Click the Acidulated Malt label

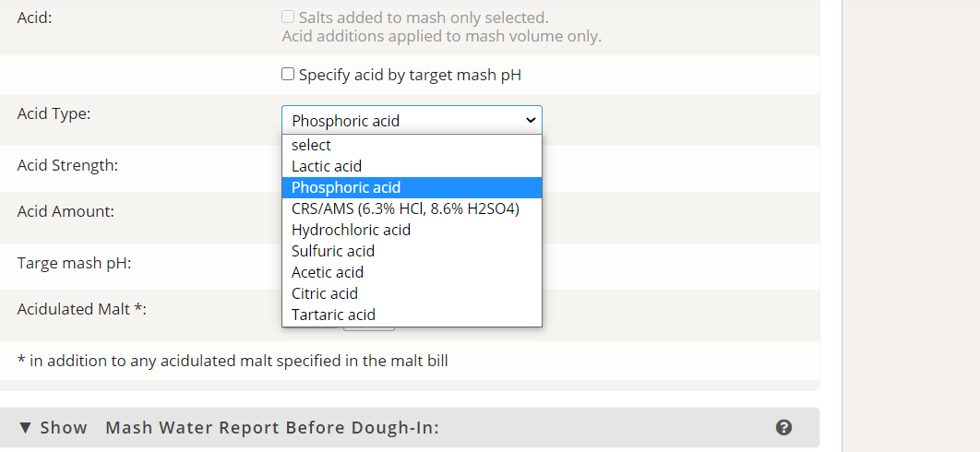click(x=82, y=309)
